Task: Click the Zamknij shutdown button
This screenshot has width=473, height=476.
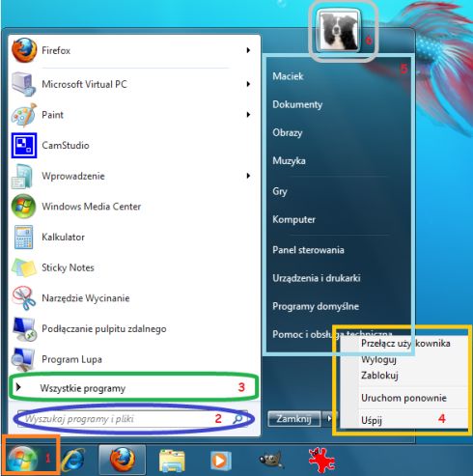Action: pyautogui.click(x=294, y=419)
